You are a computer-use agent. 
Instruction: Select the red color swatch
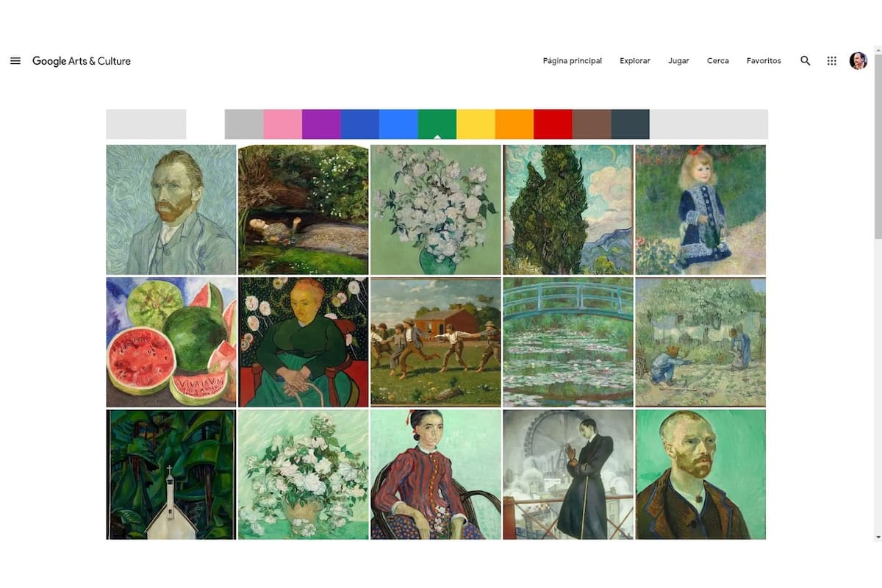(x=553, y=124)
